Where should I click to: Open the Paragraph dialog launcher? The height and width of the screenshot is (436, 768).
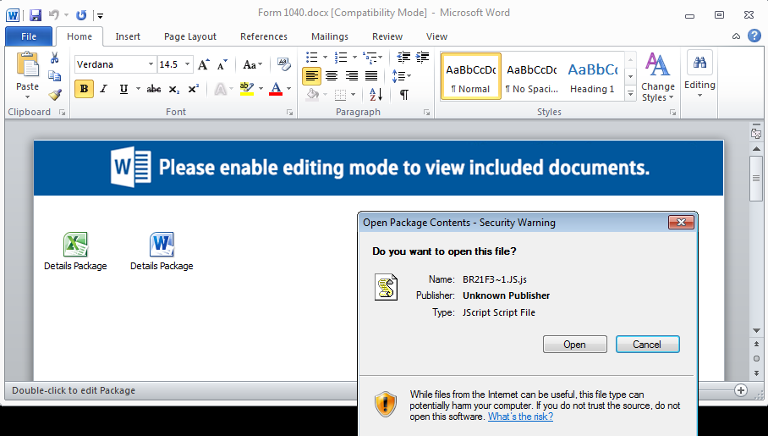[x=427, y=112]
